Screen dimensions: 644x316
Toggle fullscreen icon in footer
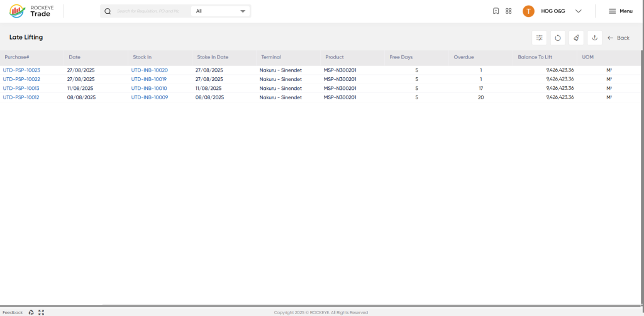[x=41, y=312]
